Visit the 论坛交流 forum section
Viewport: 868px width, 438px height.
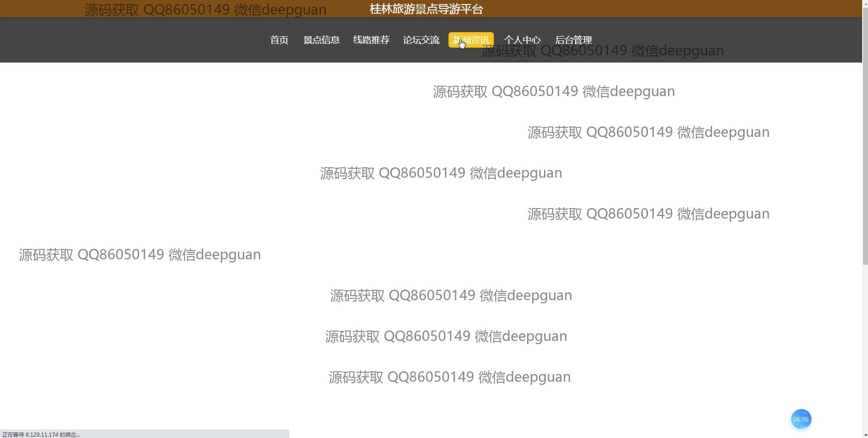tap(421, 40)
